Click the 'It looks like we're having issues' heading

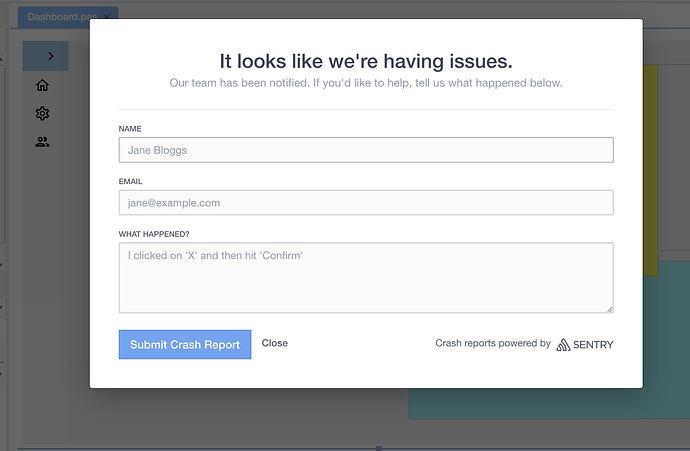[365, 61]
